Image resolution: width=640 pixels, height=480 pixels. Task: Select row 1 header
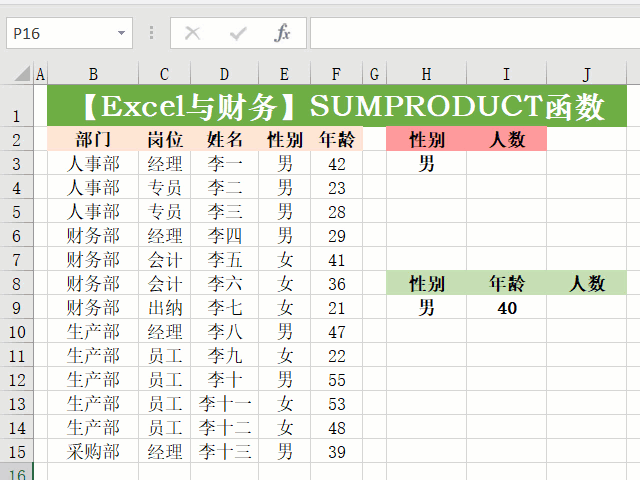(16, 106)
